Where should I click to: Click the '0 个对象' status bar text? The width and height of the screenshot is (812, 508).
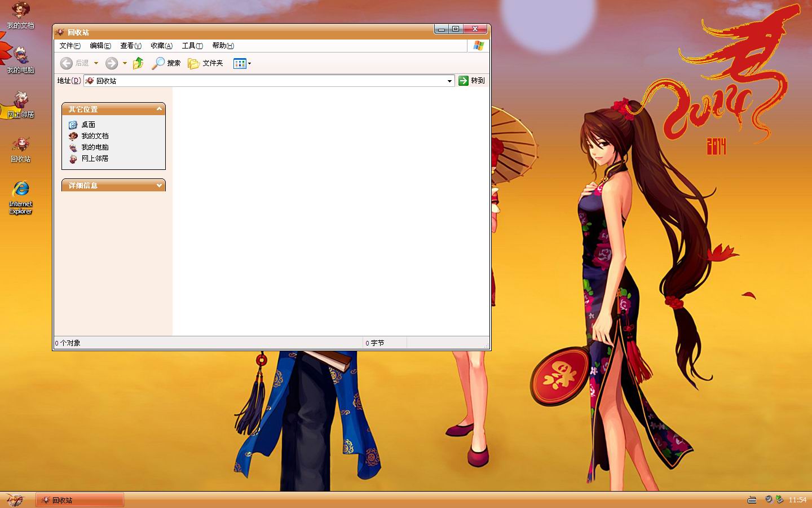[x=68, y=343]
